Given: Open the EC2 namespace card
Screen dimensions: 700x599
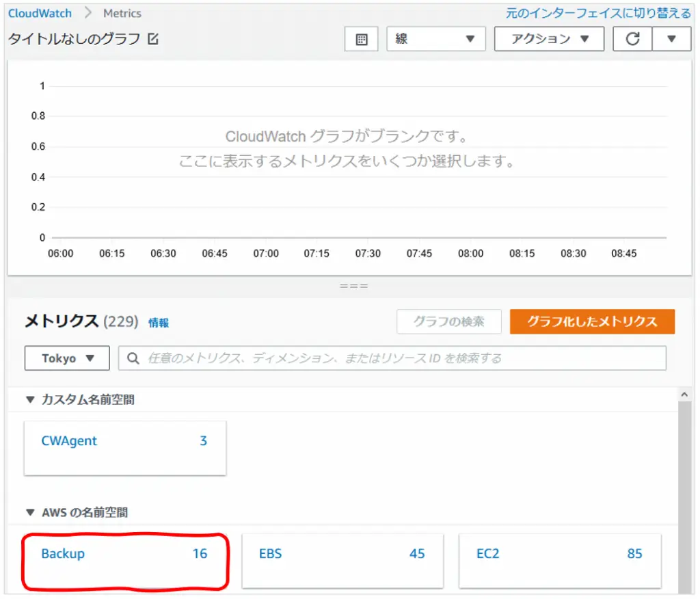Looking at the screenshot, I should (560, 561).
